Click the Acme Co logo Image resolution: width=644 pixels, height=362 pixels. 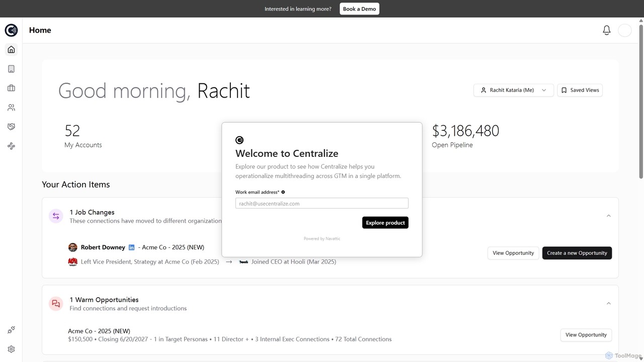click(x=72, y=261)
